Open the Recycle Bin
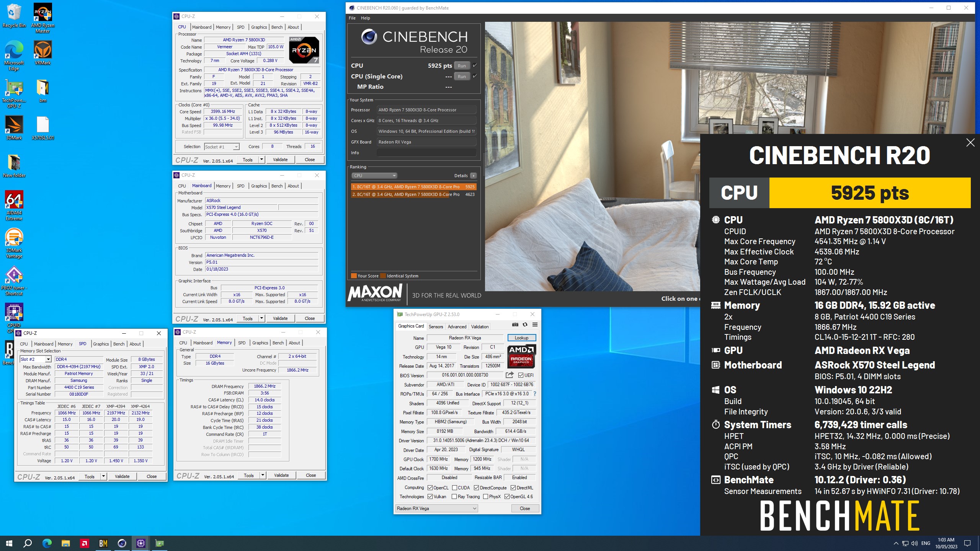This screenshot has height=551, width=980. coord(14,16)
